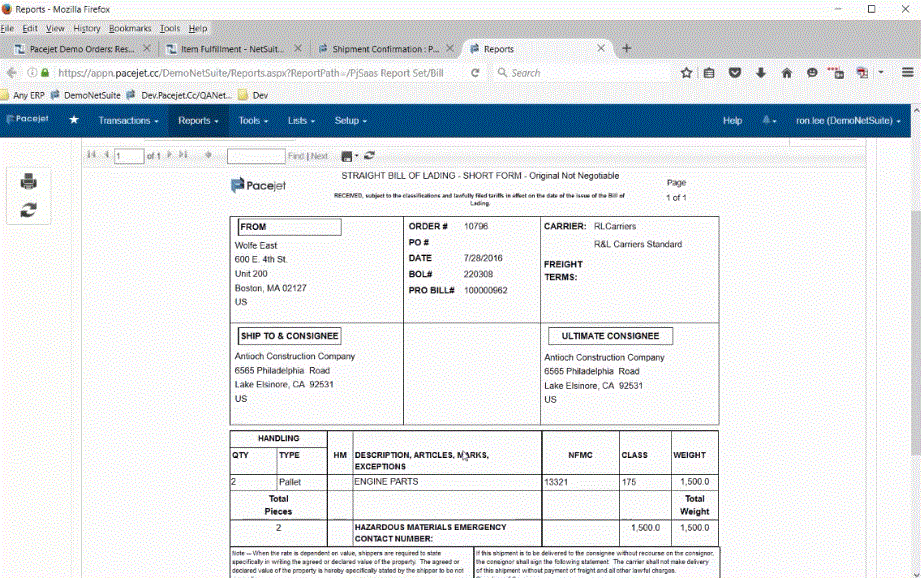Click Next link in report toolbar
This screenshot has width=921, height=578.
pos(319,156)
